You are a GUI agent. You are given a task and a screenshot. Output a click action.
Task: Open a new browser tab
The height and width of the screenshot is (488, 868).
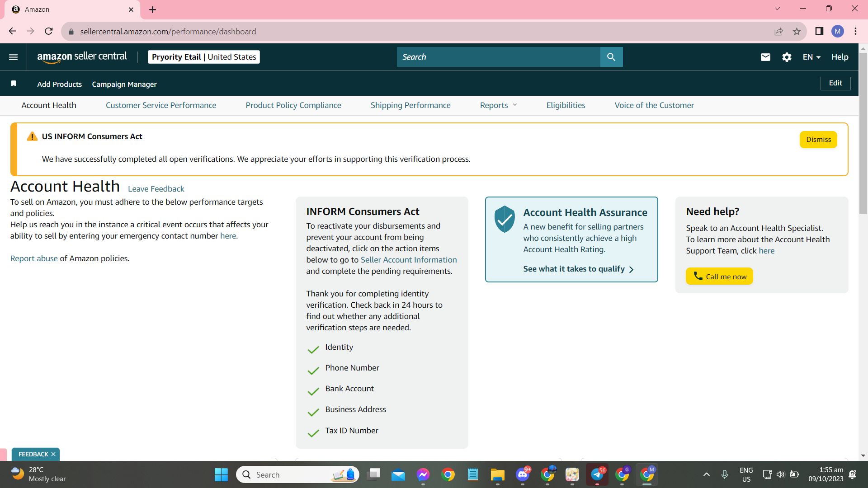point(152,9)
